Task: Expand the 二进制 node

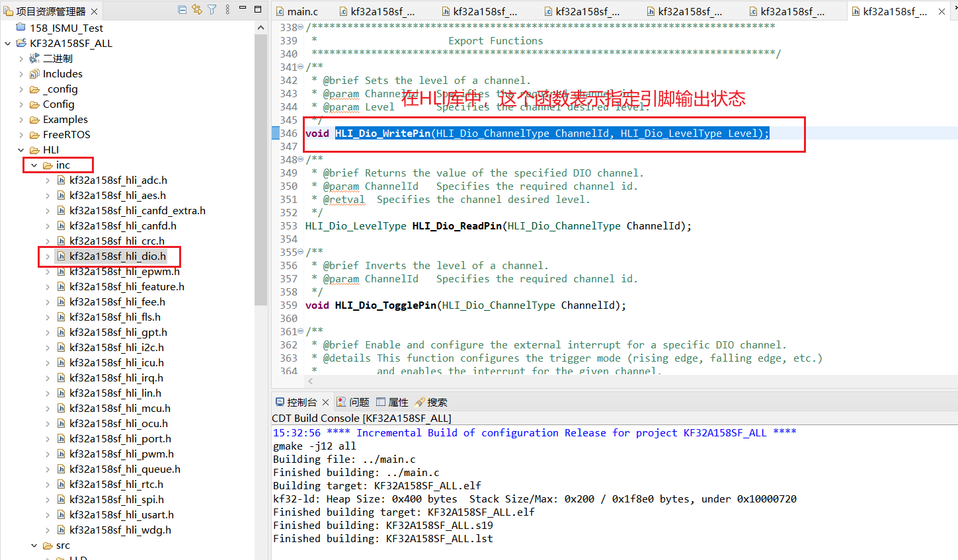Action: [21, 58]
